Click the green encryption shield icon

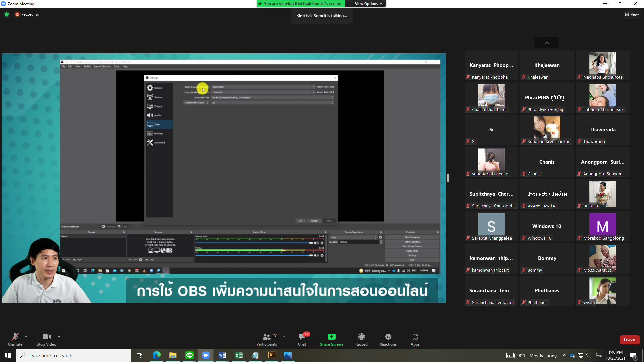click(7, 14)
